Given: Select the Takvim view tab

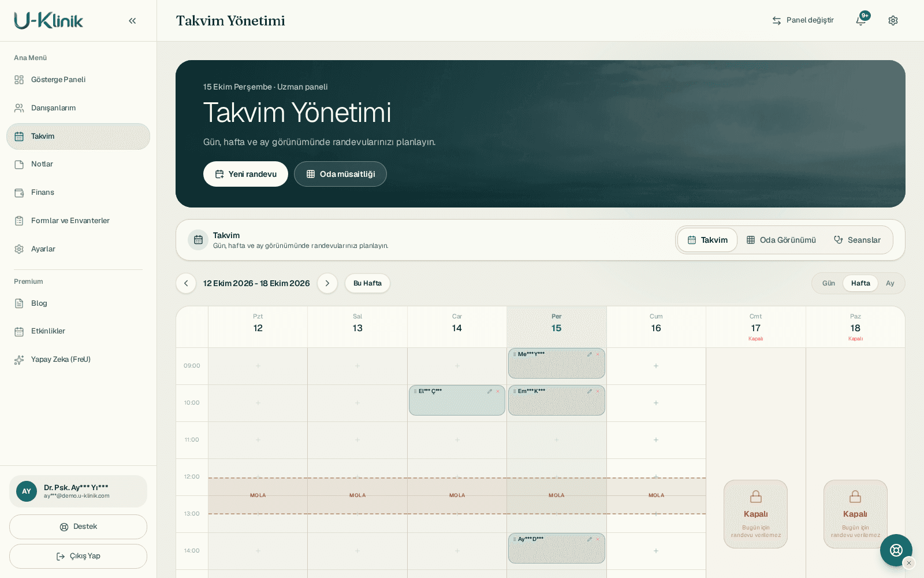Looking at the screenshot, I should point(707,240).
